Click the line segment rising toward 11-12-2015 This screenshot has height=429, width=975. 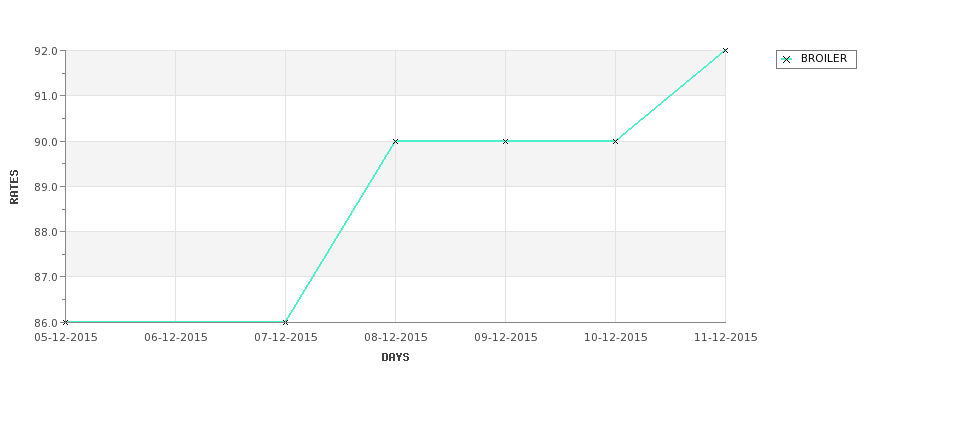[x=670, y=96]
